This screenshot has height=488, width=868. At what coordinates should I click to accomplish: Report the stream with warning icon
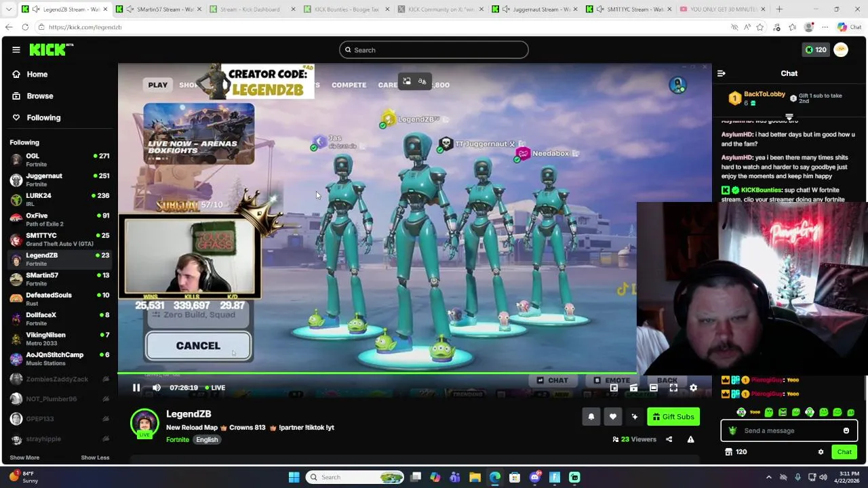[690, 439]
